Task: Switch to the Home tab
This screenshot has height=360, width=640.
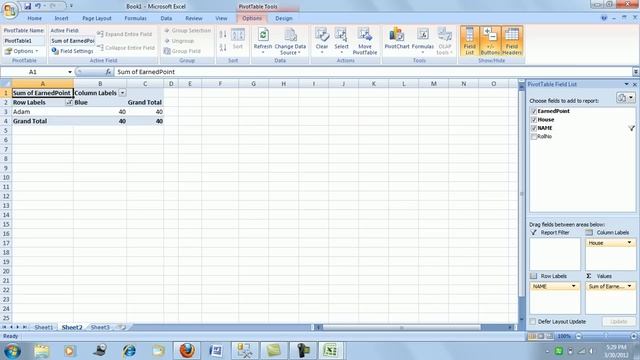Action: (34, 18)
